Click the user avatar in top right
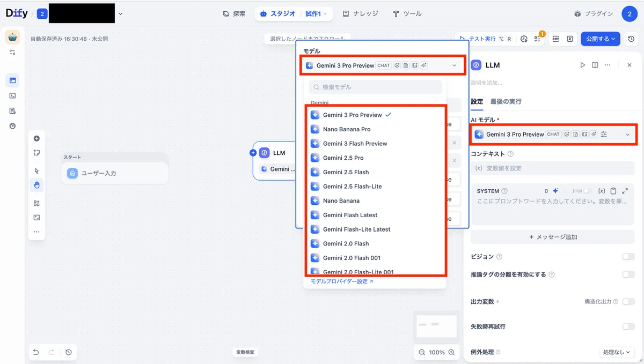644x364 pixels. point(630,14)
